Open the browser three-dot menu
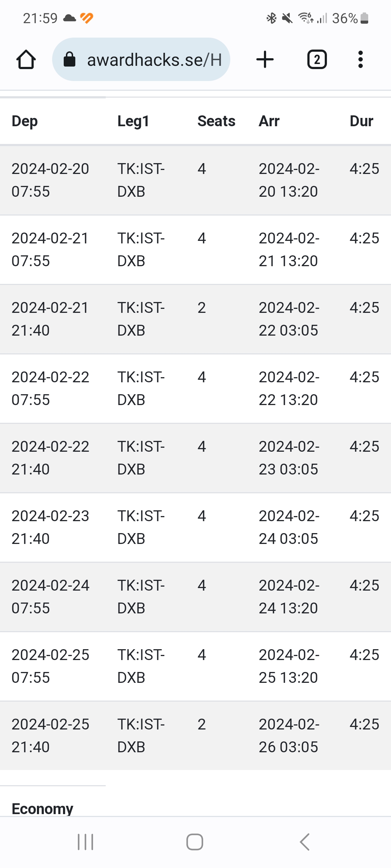 coord(360,60)
